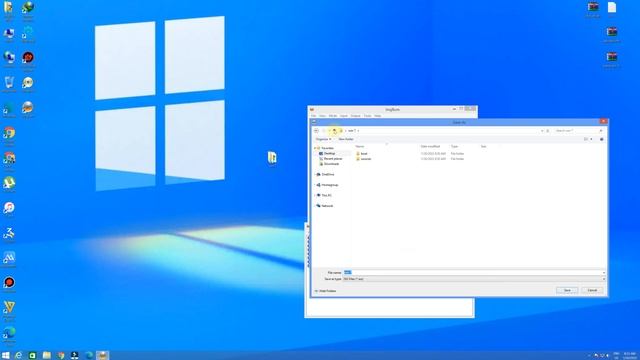Image resolution: width=640 pixels, height=360 pixels.
Task: Open recent locations dropdown beside navigation arrows
Action: (x=329, y=131)
